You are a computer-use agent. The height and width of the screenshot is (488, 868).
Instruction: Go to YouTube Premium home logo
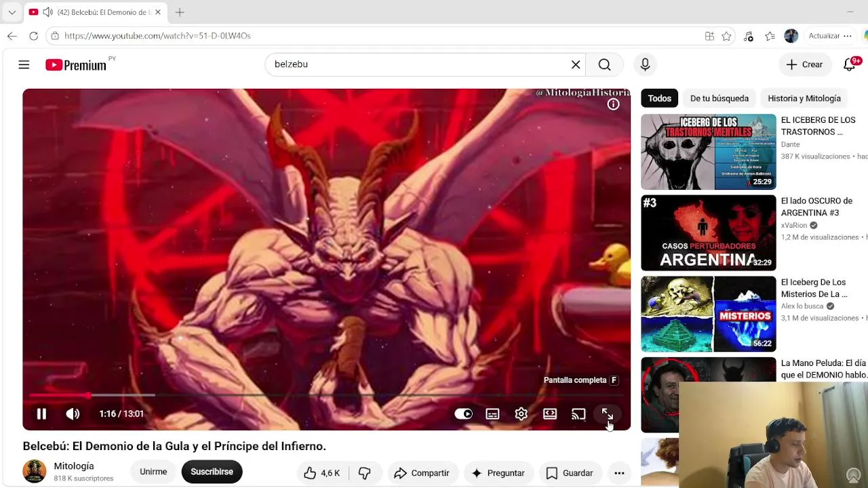pos(76,65)
